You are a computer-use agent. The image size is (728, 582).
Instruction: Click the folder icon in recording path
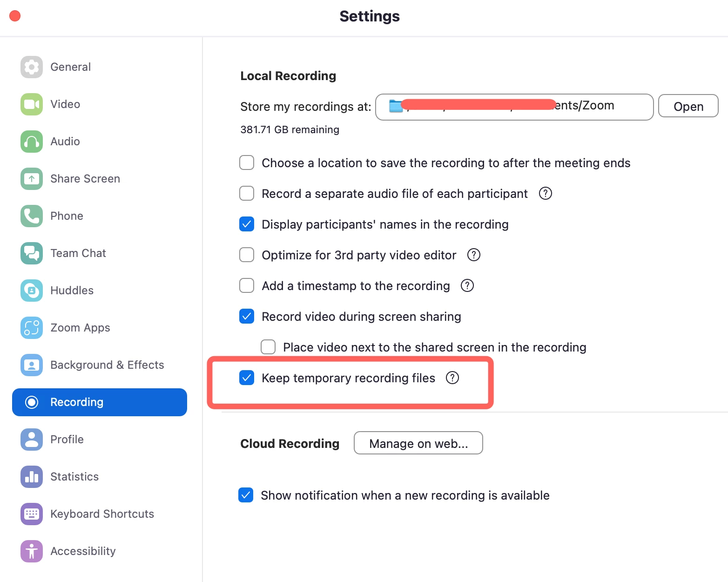[x=396, y=106]
